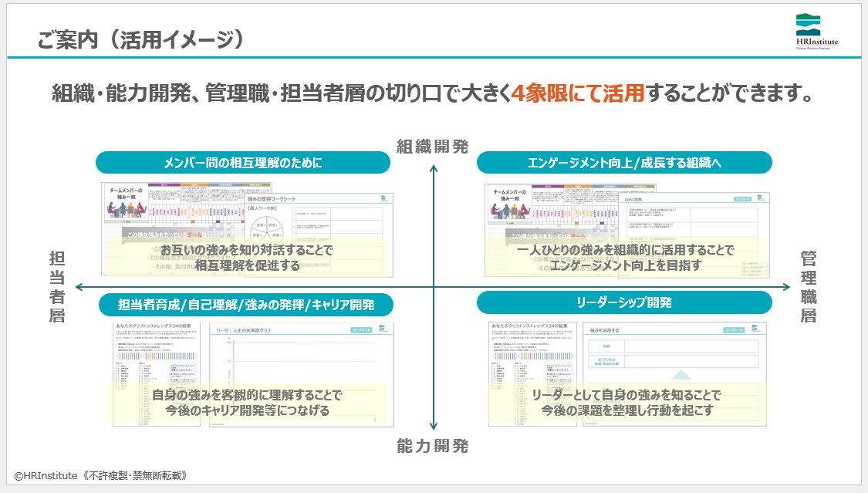Open the 1on1実践 worksheet thumbnail

click(x=694, y=235)
